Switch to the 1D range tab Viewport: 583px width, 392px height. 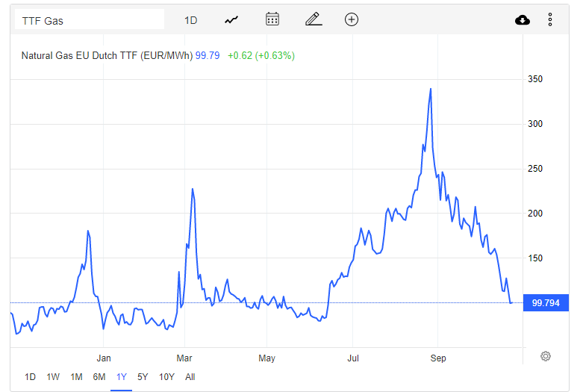click(30, 377)
